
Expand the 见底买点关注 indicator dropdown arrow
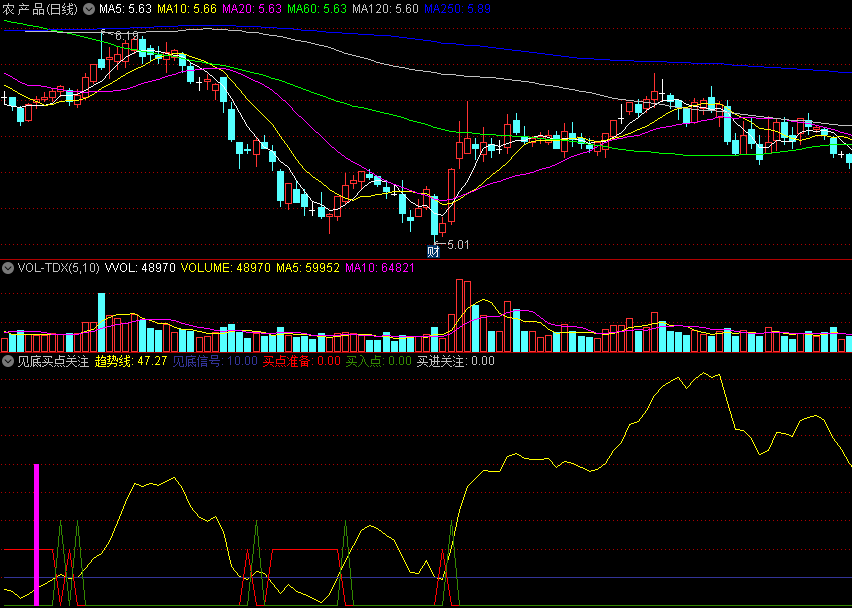8,361
